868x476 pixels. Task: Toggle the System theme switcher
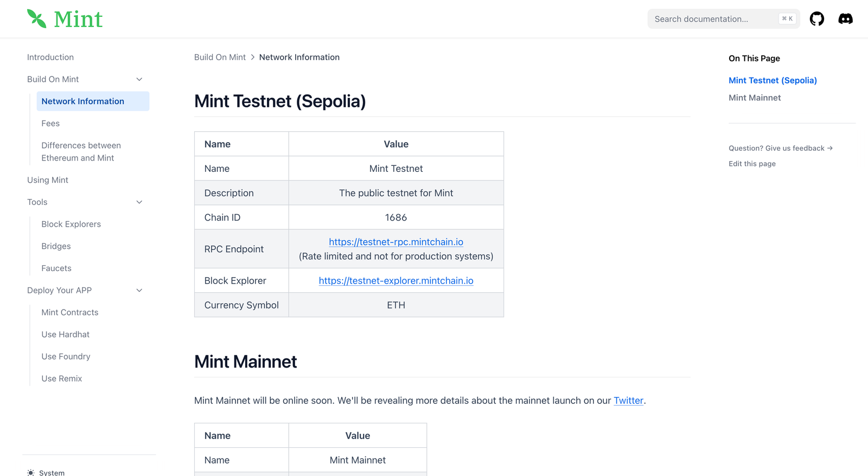pos(46,473)
